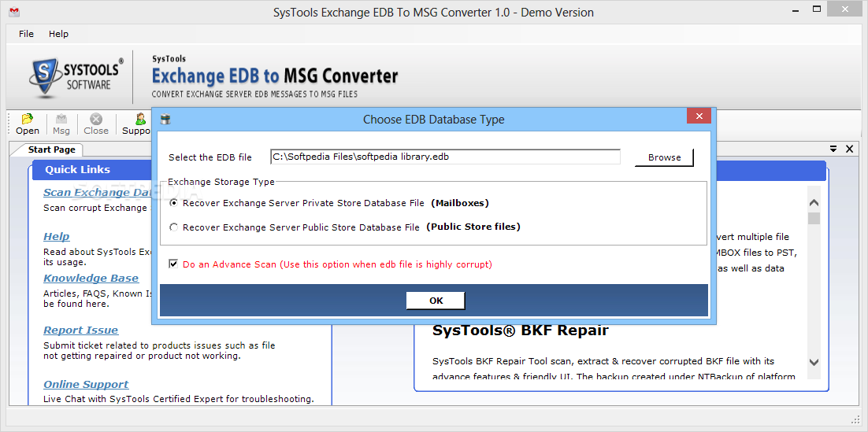Open the Report Issue link
Screen dimensions: 868x432
click(x=81, y=330)
